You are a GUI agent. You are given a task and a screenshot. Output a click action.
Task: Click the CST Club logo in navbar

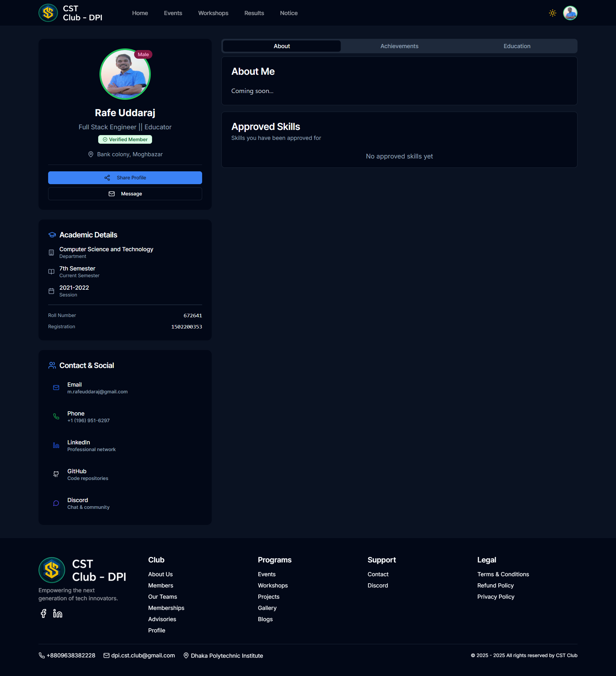(x=48, y=13)
